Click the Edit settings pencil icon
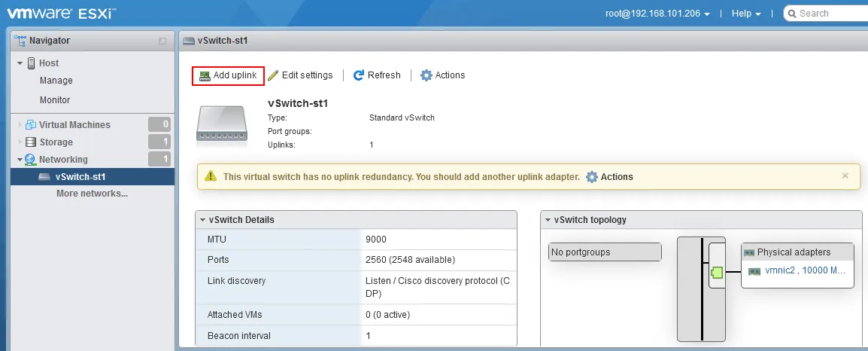Image resolution: width=868 pixels, height=351 pixels. coord(273,75)
